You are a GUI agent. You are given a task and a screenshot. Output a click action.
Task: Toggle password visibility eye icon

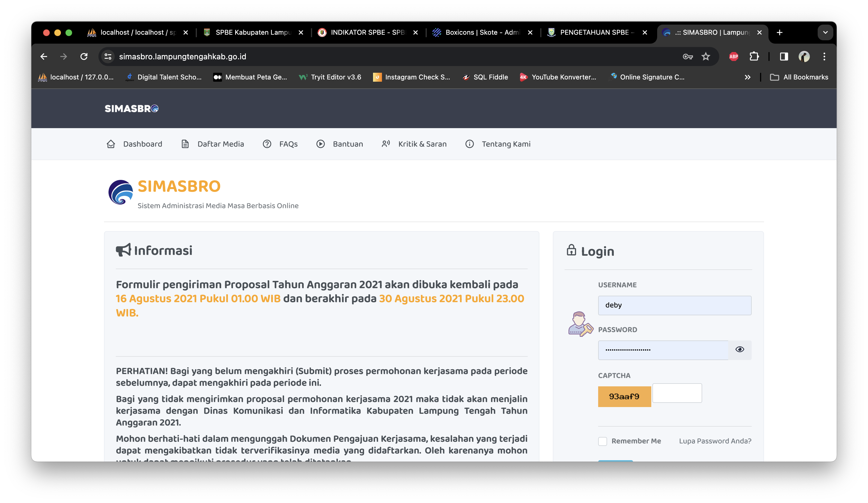740,349
